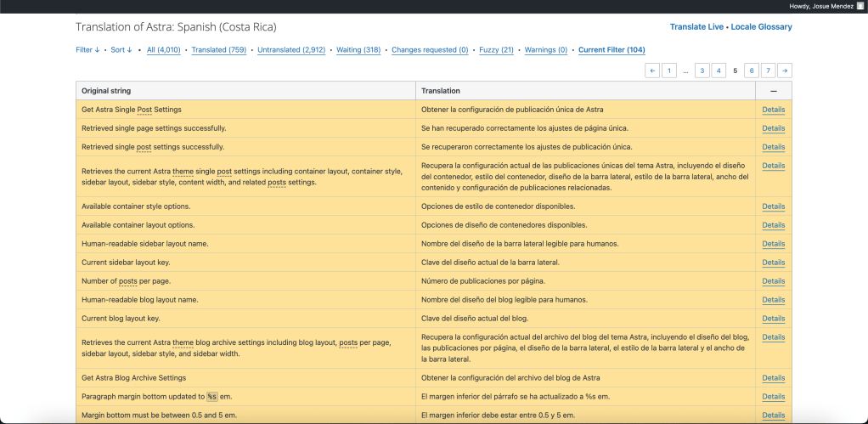
Task: Open Details for 'Get Astra Single Post Settings'
Action: coord(773,110)
